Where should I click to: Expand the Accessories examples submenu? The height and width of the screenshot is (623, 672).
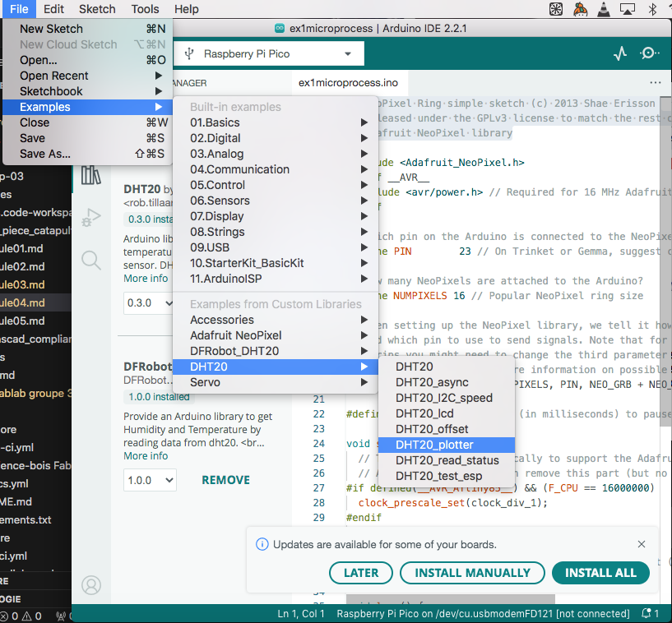pyautogui.click(x=276, y=320)
